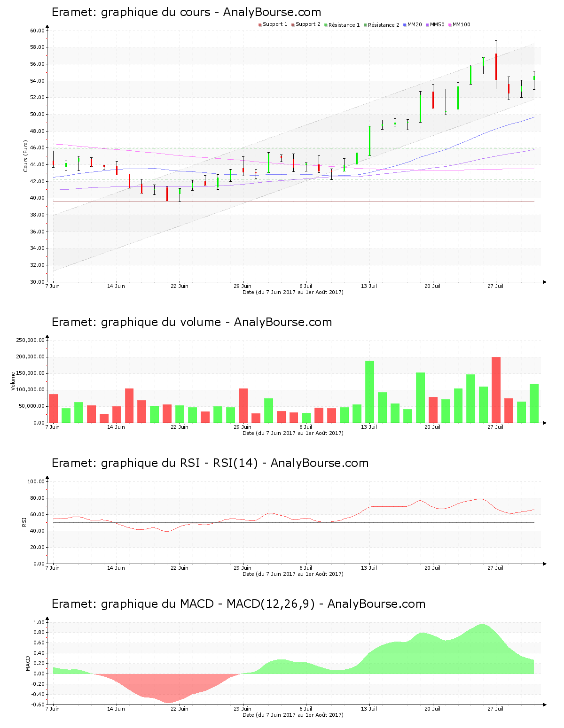
Task: Click '27 Juil' on the price chart axis
Action: click(495, 286)
